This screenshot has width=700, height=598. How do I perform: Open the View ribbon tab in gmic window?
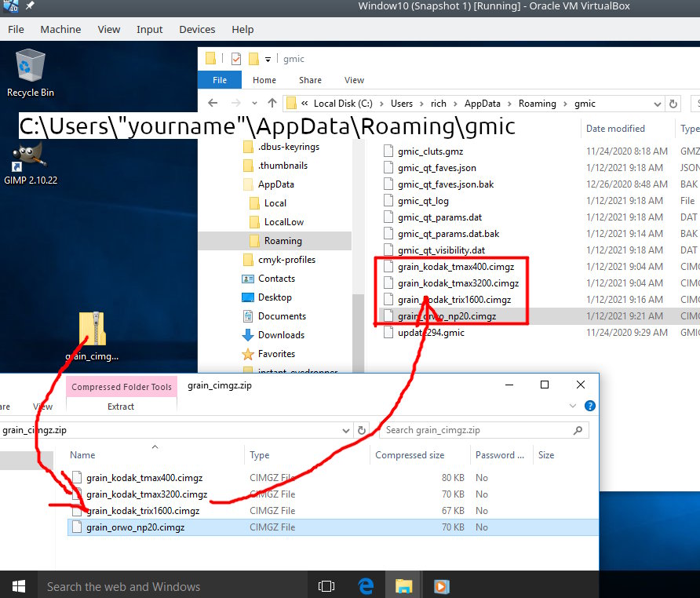click(354, 80)
